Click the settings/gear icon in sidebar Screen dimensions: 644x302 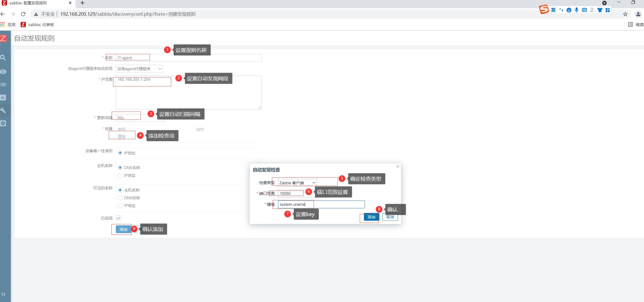(x=5, y=123)
